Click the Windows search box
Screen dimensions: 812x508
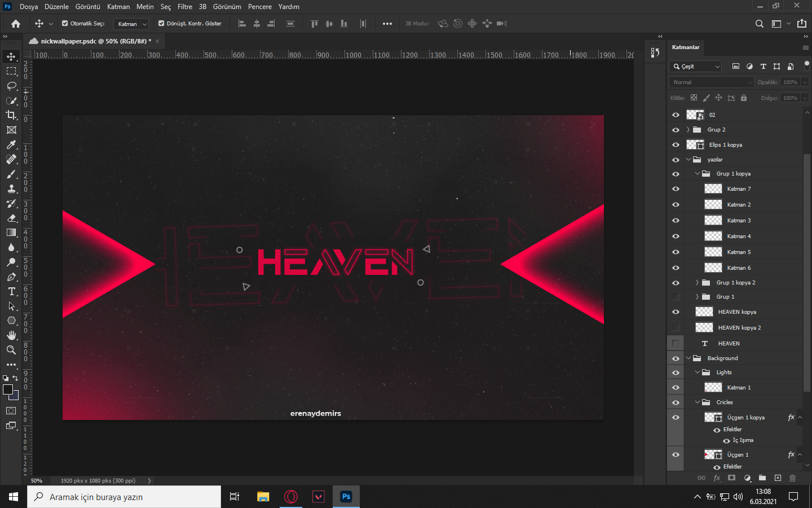[x=124, y=497]
